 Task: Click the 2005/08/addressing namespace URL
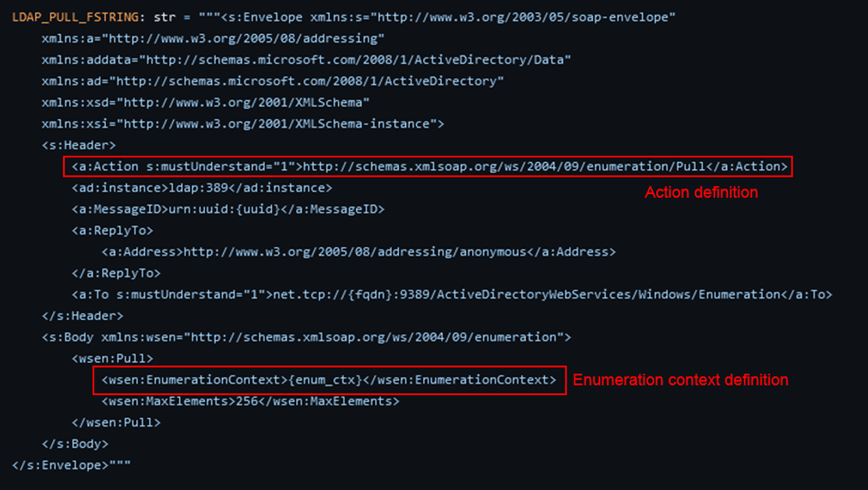coord(243,39)
